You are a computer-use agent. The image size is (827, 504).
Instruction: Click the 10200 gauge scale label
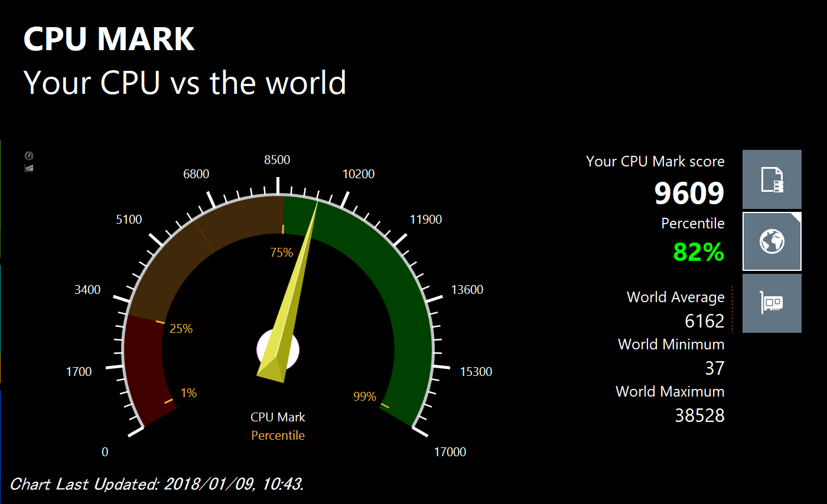[x=359, y=174]
